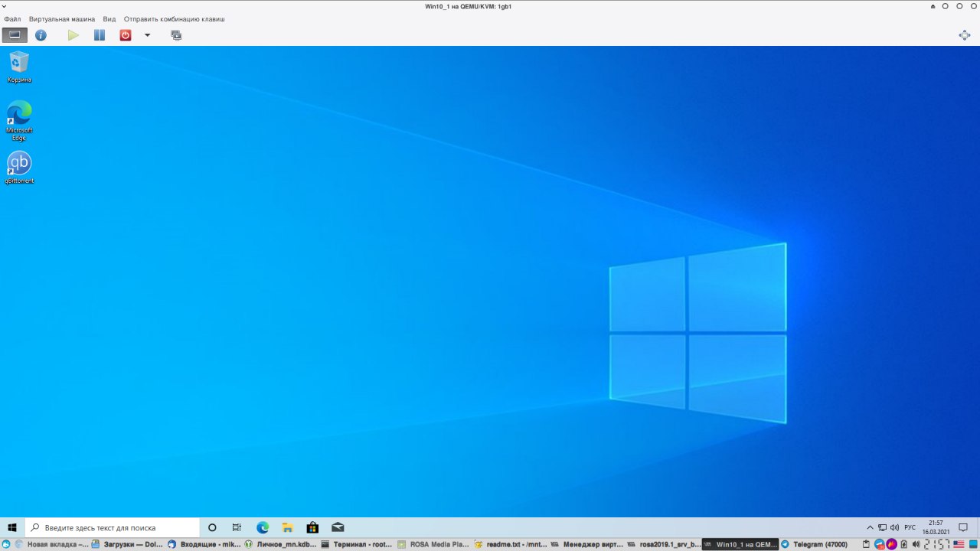Open the Виртуальная машина menu
Image resolution: width=980 pixels, height=551 pixels.
pyautogui.click(x=62, y=18)
